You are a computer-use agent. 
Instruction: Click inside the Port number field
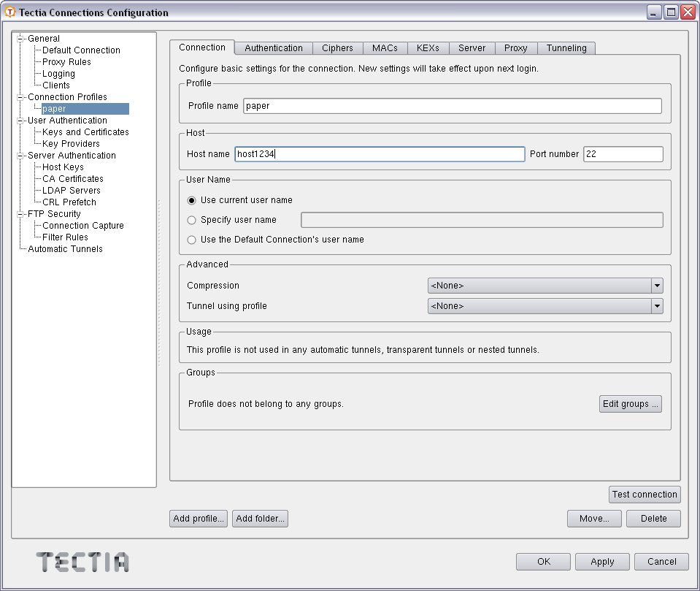pos(623,154)
